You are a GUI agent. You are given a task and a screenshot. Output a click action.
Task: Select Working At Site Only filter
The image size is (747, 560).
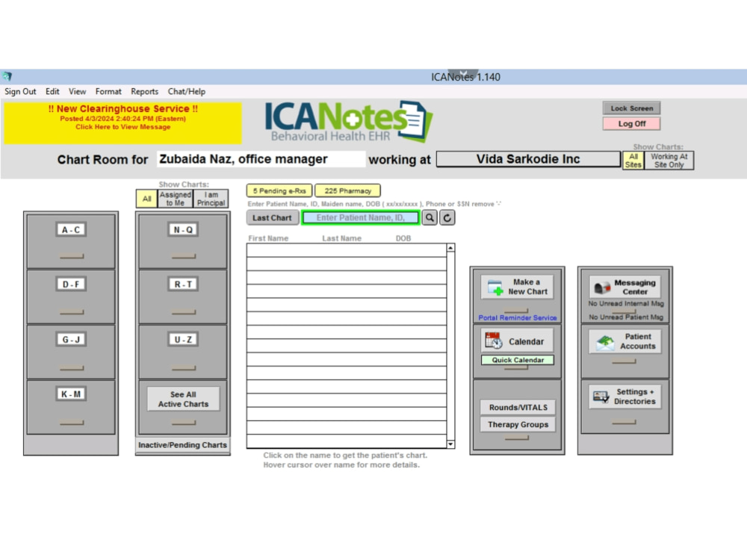tap(669, 161)
